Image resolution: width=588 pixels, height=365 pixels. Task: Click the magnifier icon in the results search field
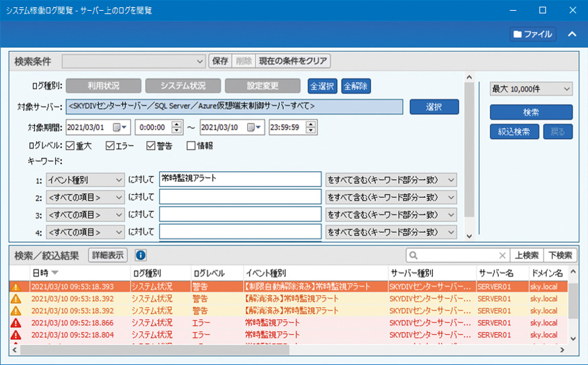[x=415, y=256]
